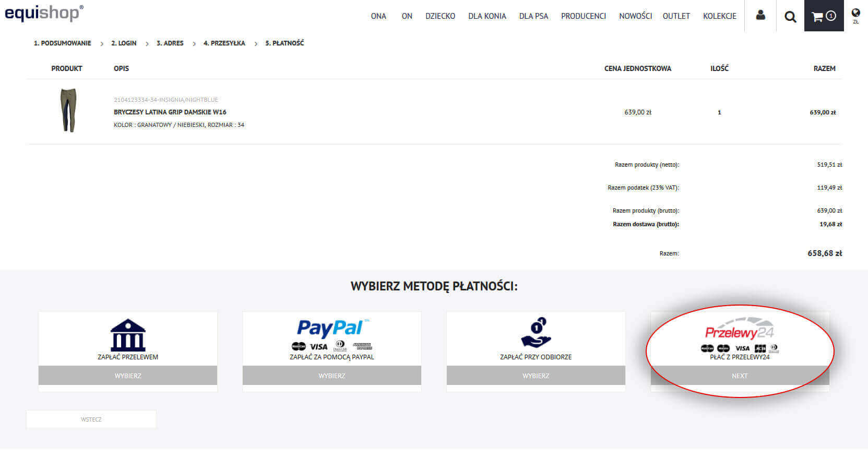Click the total 658,68 zł
The height and width of the screenshot is (456, 868).
(825, 253)
